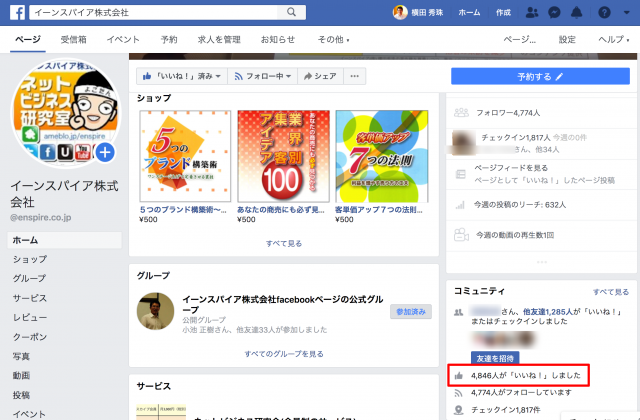Select クーポン in the left sidebar

30,337
